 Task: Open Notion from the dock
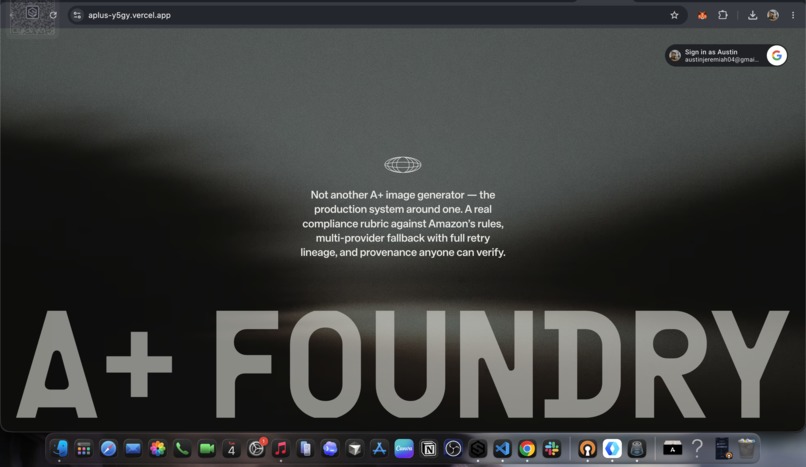click(x=429, y=449)
